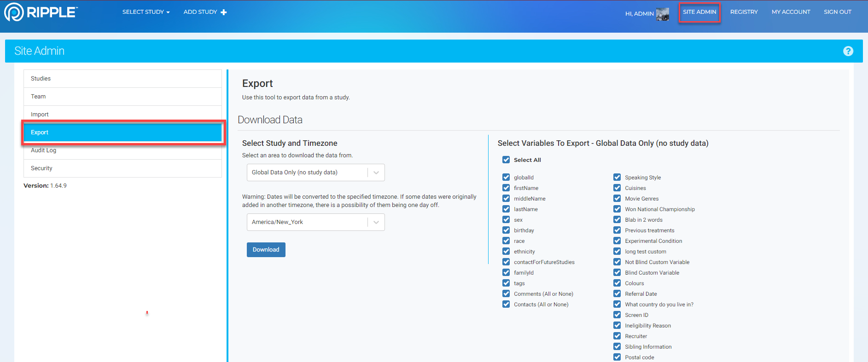
Task: Select Import in the sidebar
Action: point(40,115)
